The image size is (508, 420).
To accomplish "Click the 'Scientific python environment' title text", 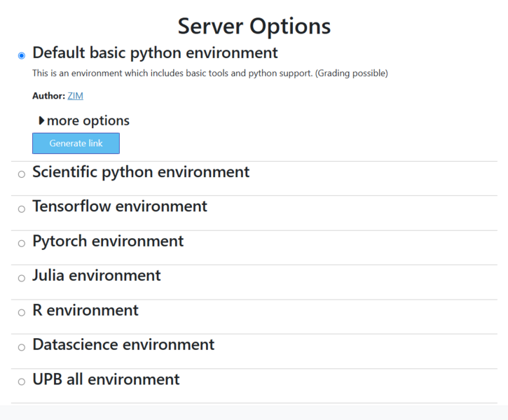I will (141, 171).
